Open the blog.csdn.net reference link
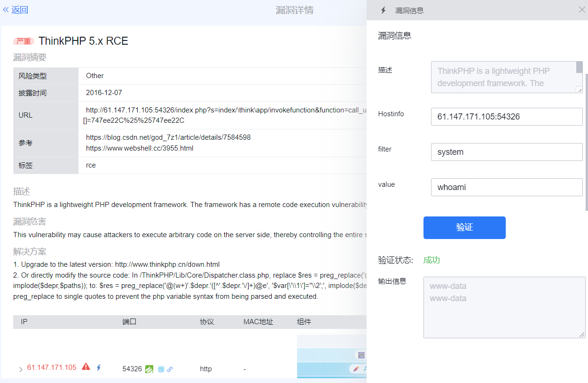The image size is (588, 383). (x=168, y=137)
